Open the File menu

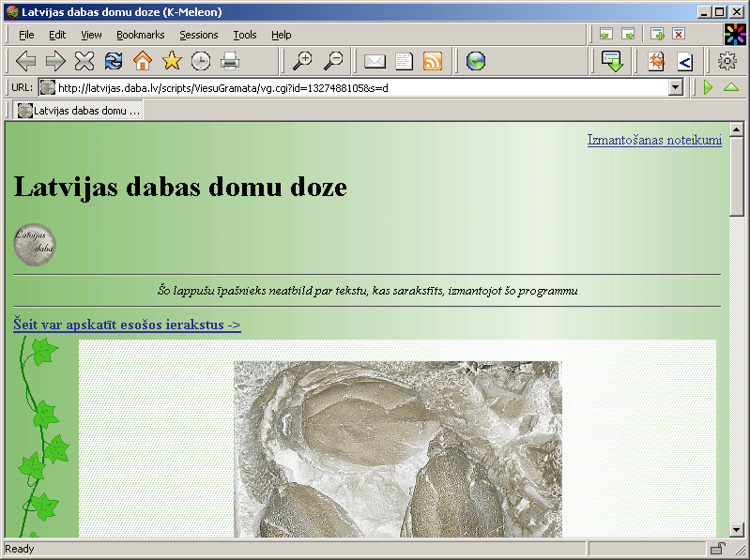26,35
